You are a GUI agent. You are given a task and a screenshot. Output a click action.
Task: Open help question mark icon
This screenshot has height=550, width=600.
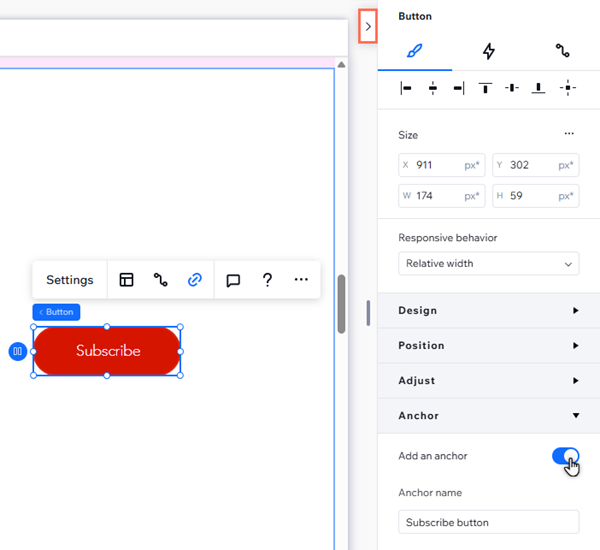tap(267, 280)
